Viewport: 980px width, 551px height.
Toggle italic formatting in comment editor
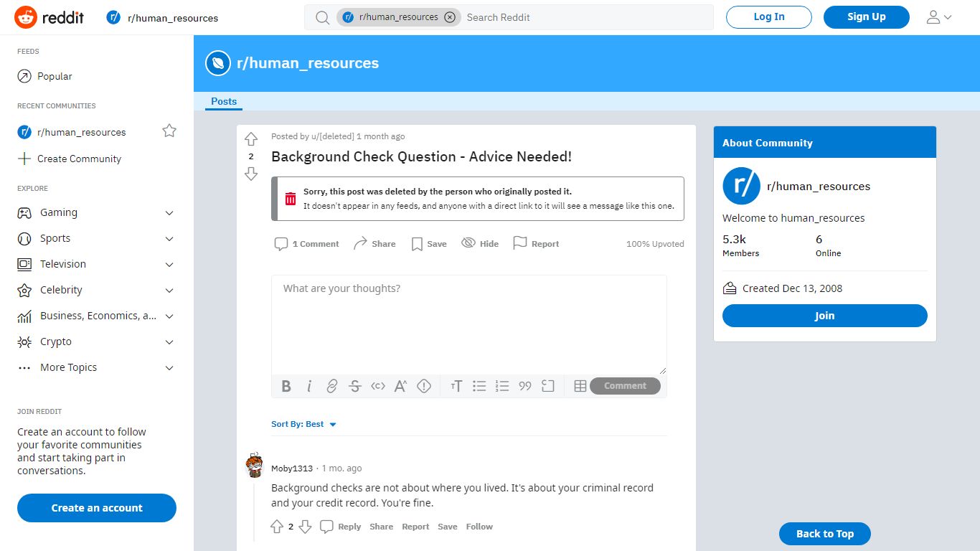[x=309, y=386]
